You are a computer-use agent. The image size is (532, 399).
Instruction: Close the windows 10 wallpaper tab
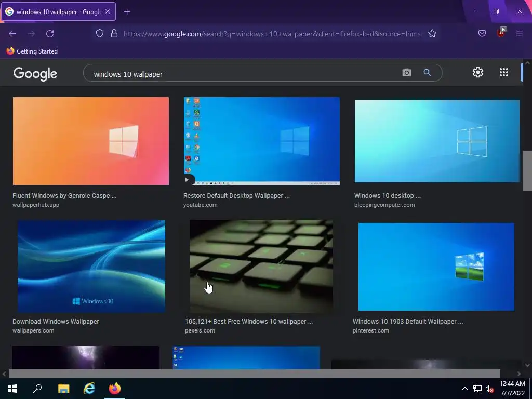coord(108,11)
